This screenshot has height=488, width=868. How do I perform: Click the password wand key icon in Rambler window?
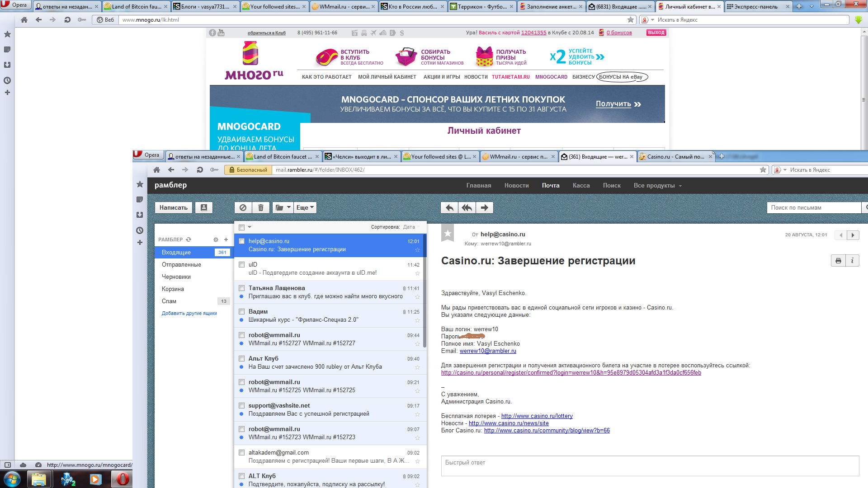coord(214,170)
